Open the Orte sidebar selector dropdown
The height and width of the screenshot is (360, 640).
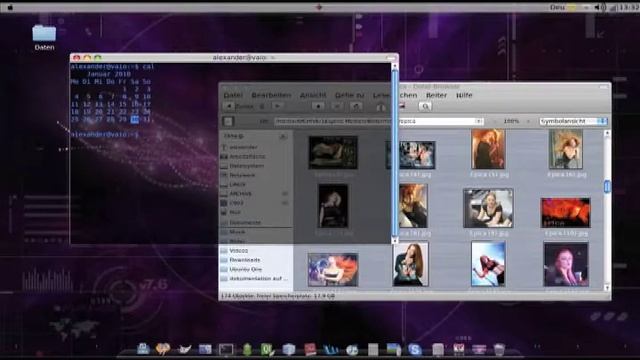coord(233,136)
